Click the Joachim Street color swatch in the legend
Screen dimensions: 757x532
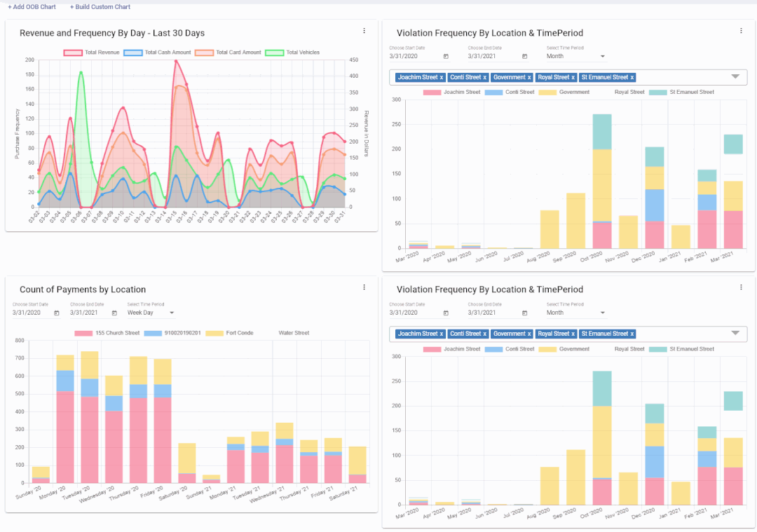tap(432, 92)
